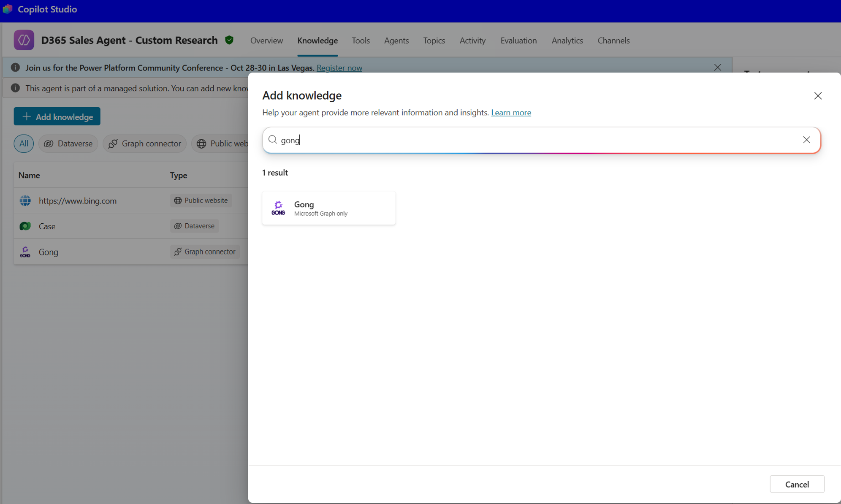This screenshot has height=504, width=841.
Task: Open the Analytics tab
Action: coord(567,41)
